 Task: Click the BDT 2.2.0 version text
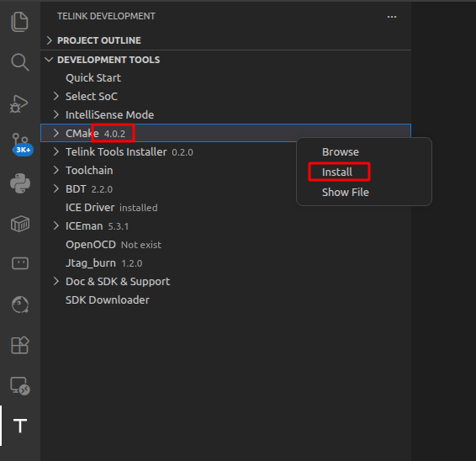[x=102, y=189]
